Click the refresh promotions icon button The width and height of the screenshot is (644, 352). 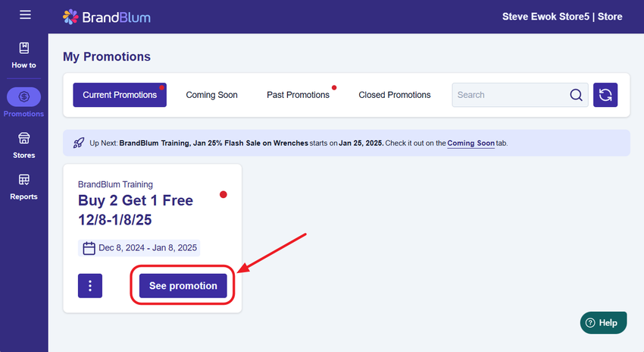point(605,95)
